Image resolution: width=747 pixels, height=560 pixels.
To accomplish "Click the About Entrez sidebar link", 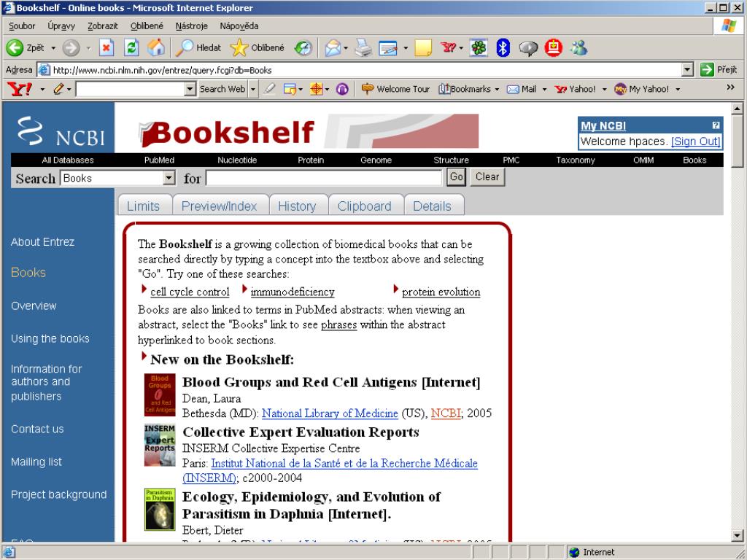I will [43, 242].
